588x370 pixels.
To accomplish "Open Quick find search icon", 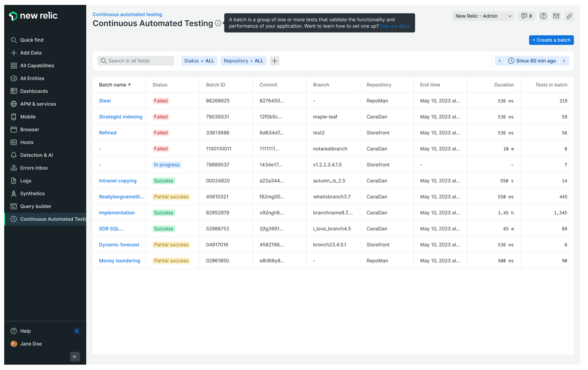I will point(14,40).
